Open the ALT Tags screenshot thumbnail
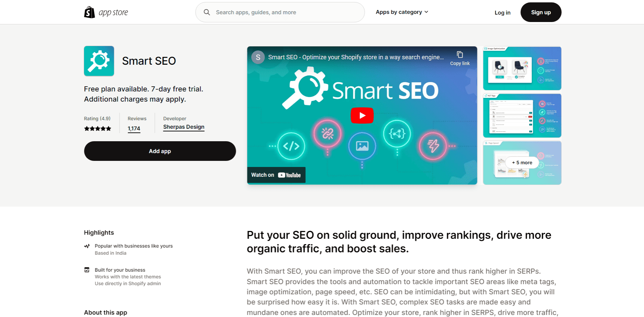 point(522,115)
